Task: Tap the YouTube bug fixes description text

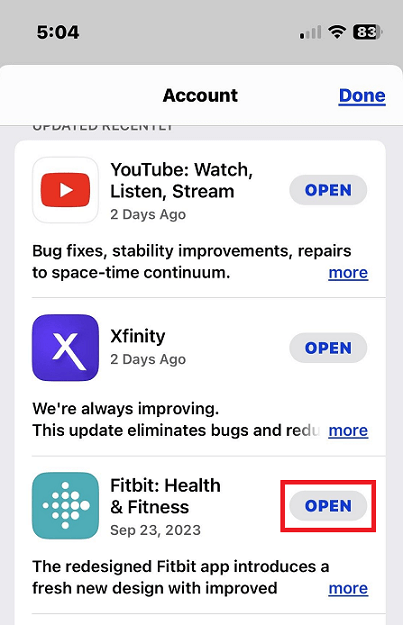Action: click(192, 262)
